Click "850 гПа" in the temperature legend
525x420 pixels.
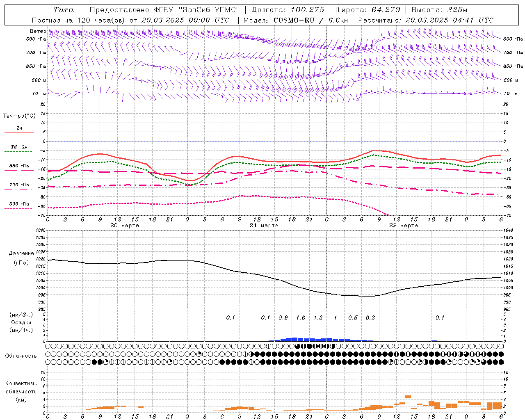(19, 166)
